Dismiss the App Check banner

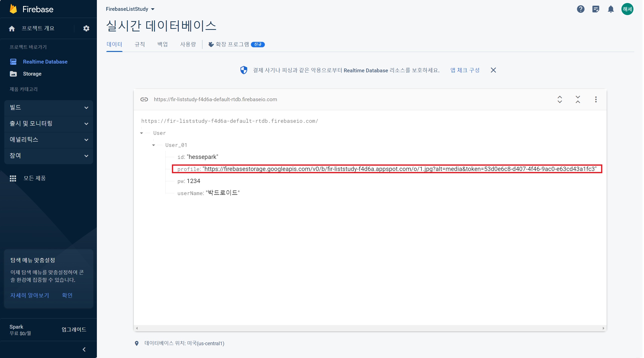click(x=493, y=70)
